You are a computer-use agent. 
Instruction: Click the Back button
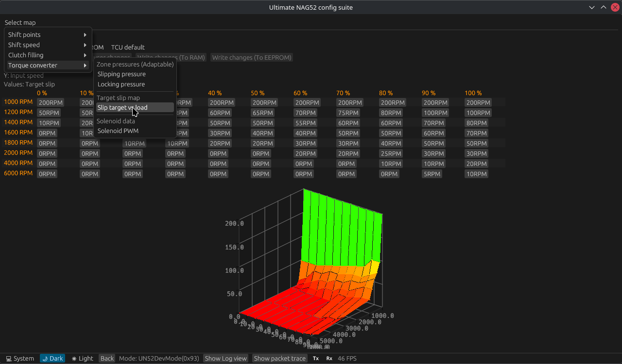pyautogui.click(x=107, y=359)
